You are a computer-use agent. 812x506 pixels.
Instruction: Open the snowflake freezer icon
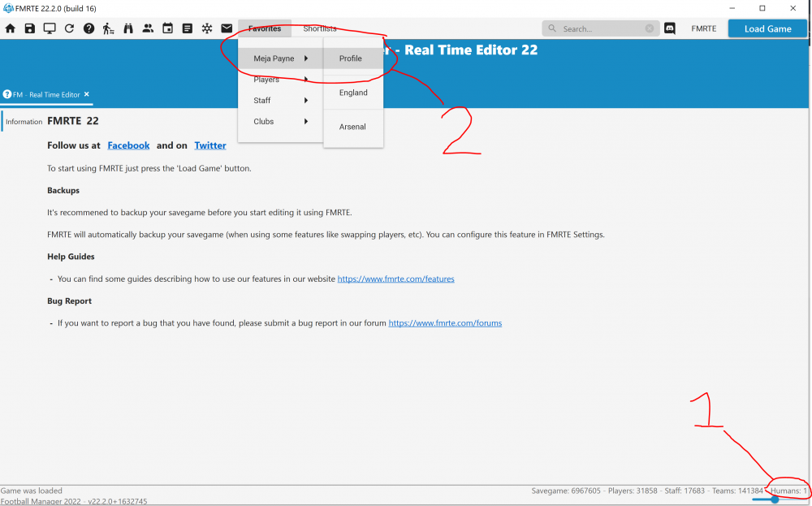[206, 28]
